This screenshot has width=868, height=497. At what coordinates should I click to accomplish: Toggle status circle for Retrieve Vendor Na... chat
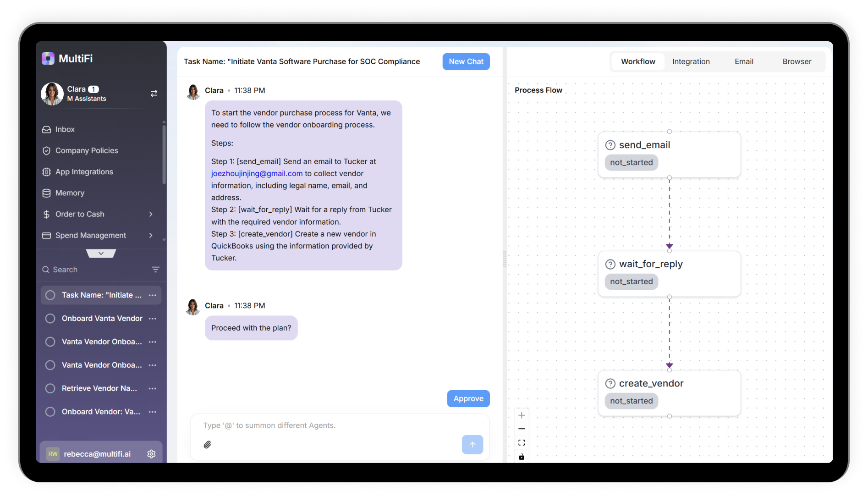50,388
